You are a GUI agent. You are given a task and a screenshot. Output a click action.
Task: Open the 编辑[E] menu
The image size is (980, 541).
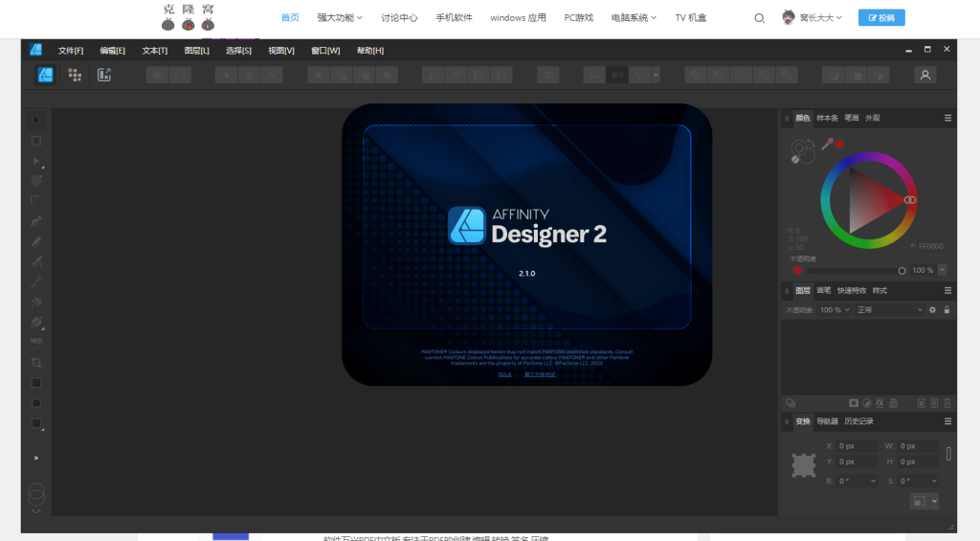[x=113, y=51]
